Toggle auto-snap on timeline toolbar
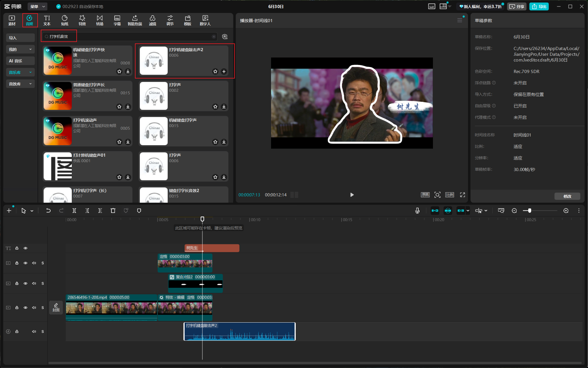588x368 pixels. click(448, 211)
